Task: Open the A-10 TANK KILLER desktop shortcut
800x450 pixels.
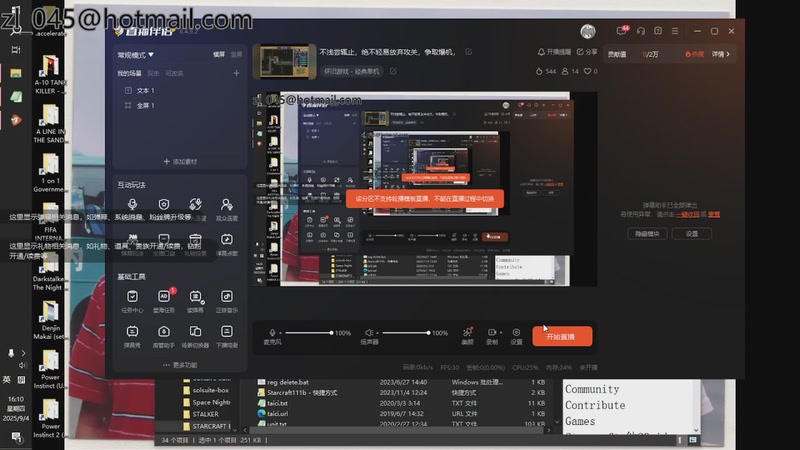Action: click(50, 76)
